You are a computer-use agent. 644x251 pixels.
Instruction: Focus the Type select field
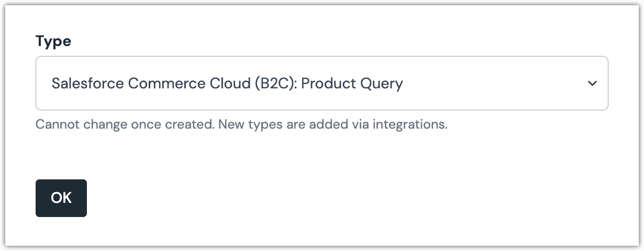[x=321, y=83]
